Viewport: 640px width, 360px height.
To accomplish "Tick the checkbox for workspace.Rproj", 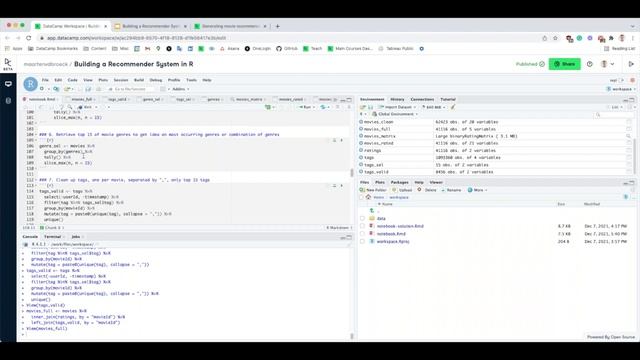I will point(362,241).
